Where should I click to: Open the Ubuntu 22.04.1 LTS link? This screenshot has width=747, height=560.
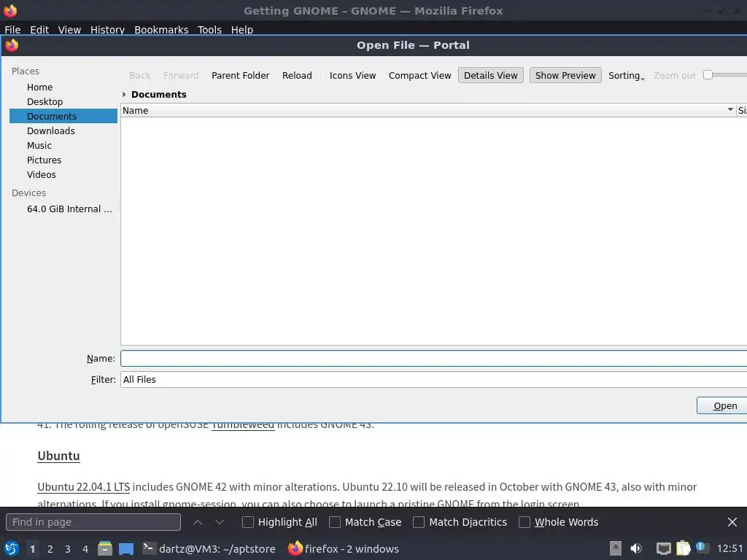(83, 486)
